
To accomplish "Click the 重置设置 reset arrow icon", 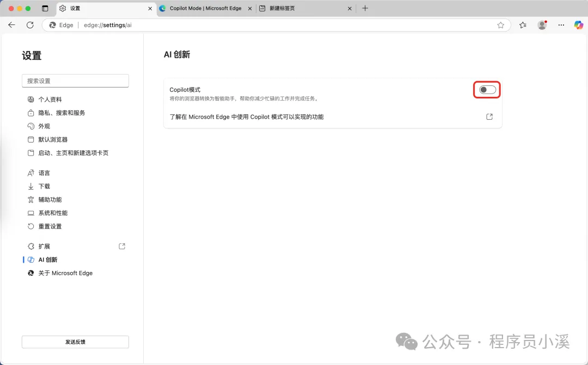I will (x=30, y=226).
